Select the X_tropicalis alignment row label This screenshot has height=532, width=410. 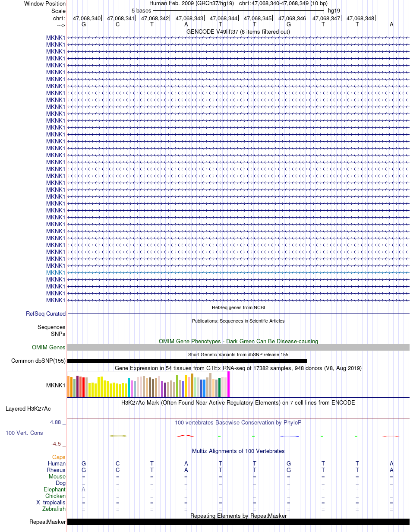click(x=51, y=502)
